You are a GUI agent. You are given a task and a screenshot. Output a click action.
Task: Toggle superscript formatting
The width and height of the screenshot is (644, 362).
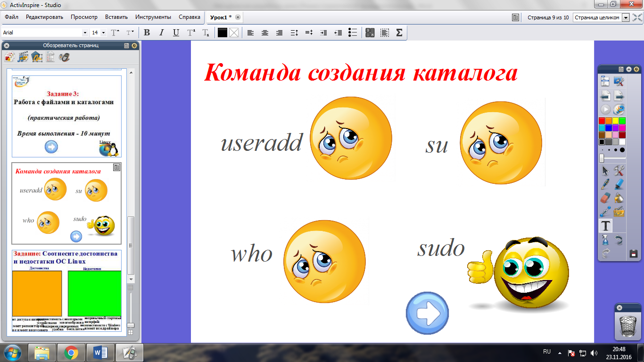(191, 33)
